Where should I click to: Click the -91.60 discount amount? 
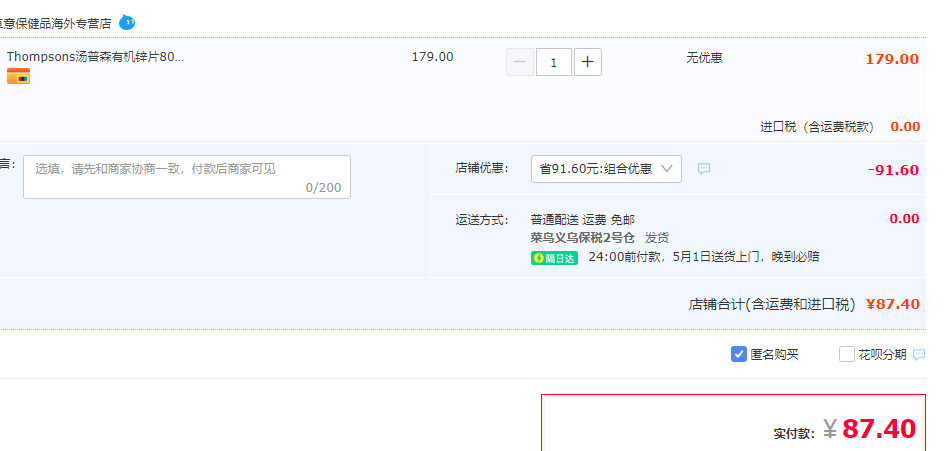pyautogui.click(x=893, y=170)
